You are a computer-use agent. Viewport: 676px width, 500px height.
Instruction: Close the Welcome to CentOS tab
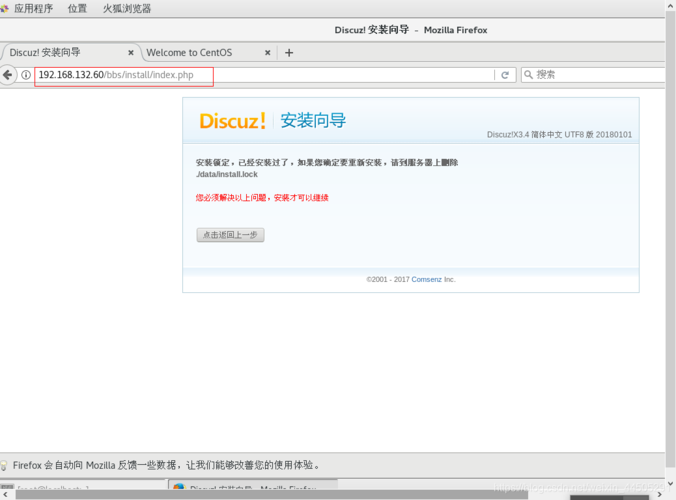267,53
